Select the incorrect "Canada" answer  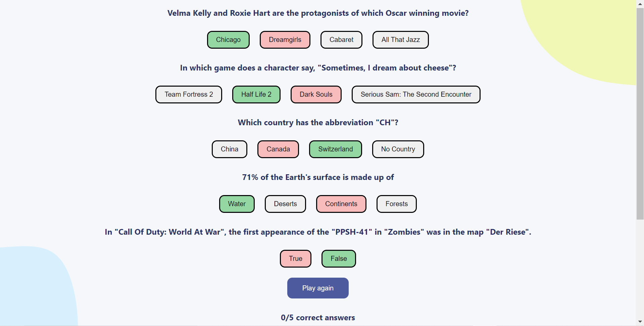pyautogui.click(x=278, y=149)
